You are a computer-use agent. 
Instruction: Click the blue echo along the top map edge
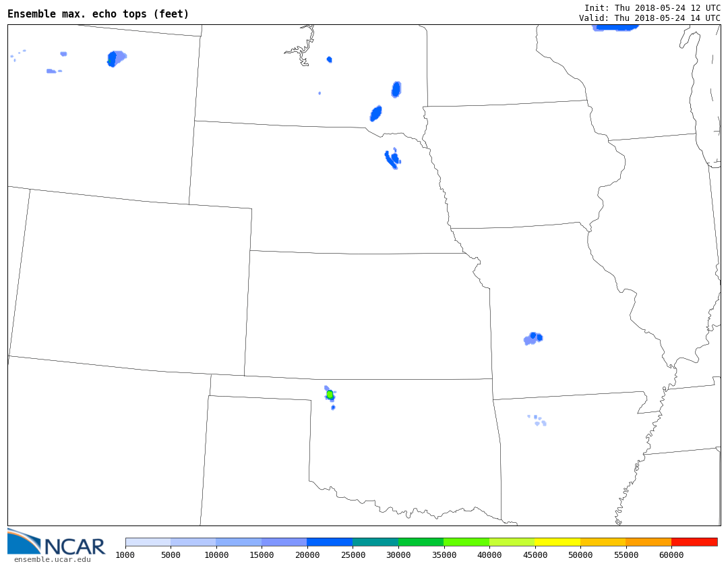[615, 28]
